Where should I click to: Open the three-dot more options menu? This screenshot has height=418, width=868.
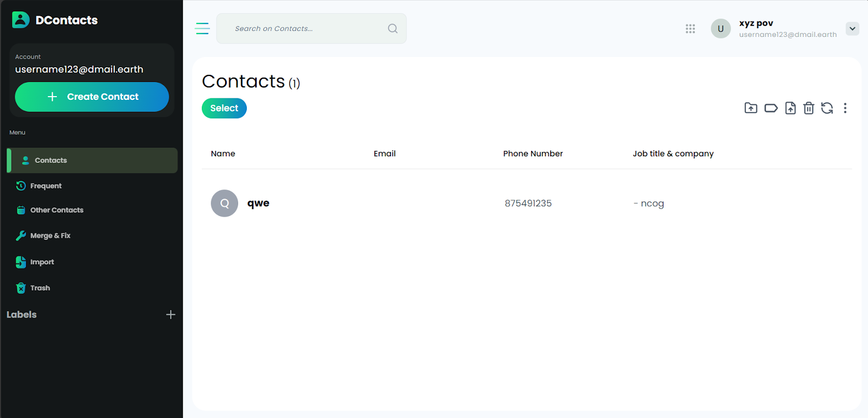coord(845,108)
